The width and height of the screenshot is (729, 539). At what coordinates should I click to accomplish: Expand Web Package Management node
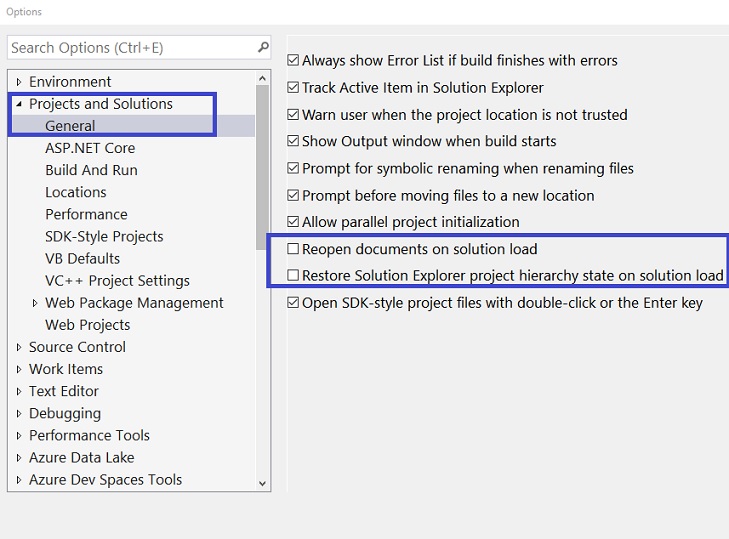point(35,303)
